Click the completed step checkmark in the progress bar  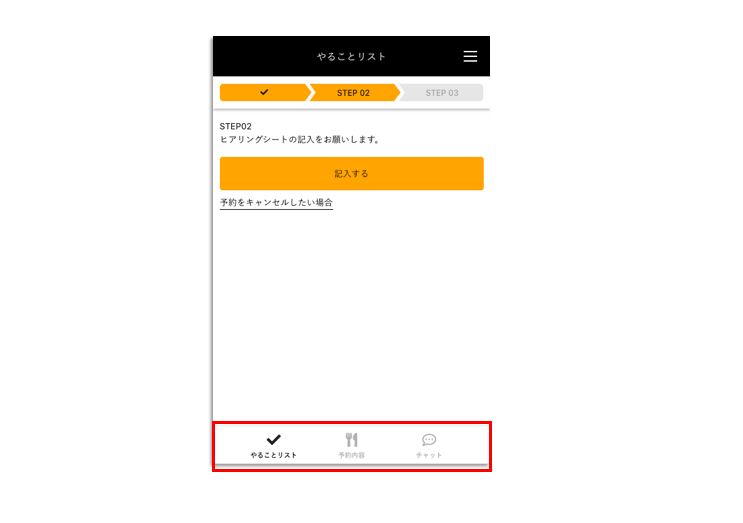(x=264, y=92)
